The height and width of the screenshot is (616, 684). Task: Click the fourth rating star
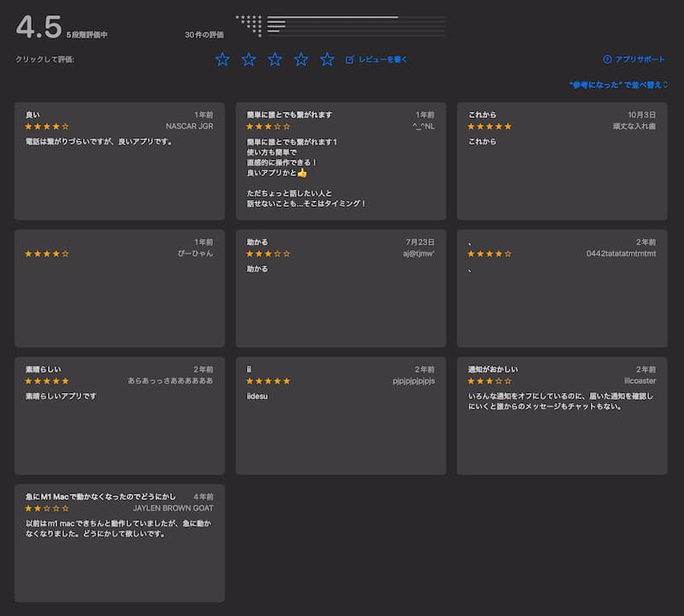[x=301, y=59]
